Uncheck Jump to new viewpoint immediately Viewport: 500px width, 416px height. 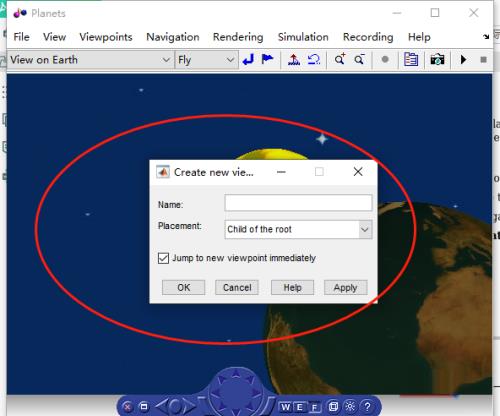[163, 258]
